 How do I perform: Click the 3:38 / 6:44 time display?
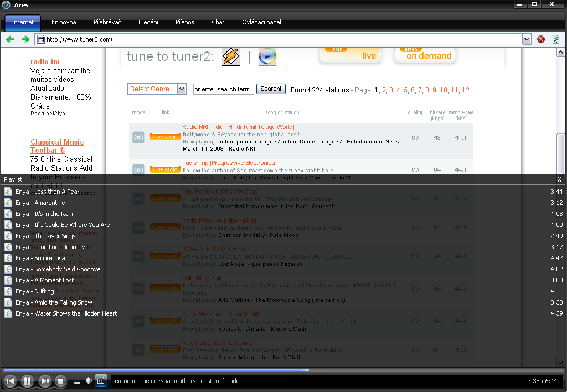click(x=542, y=381)
